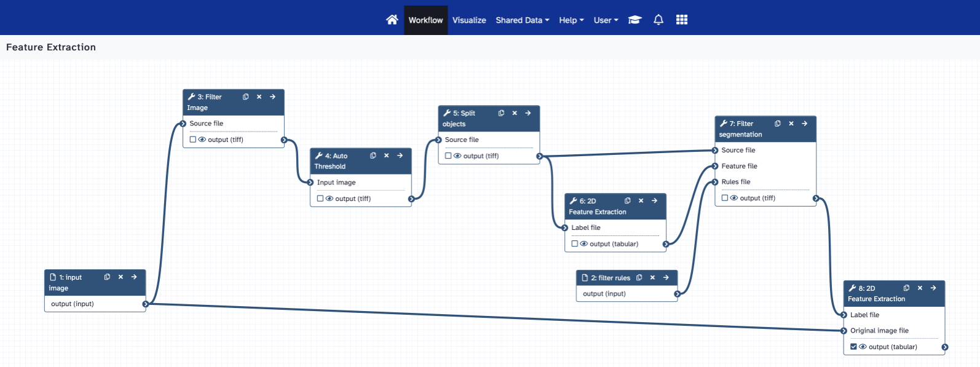The width and height of the screenshot is (980, 367).
Task: Check output (tiff) box on Filter Image
Action: coord(193,140)
